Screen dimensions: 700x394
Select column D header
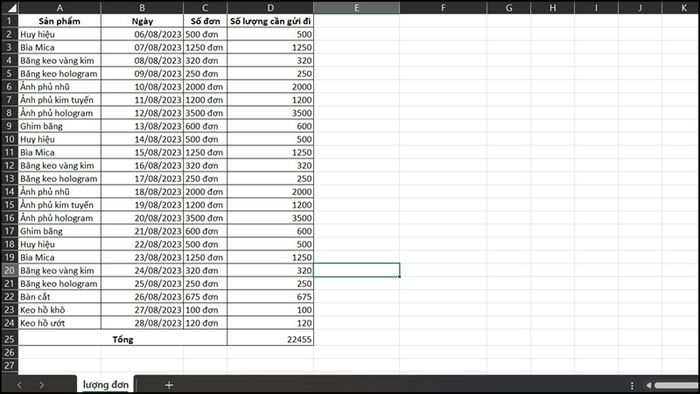coord(270,8)
